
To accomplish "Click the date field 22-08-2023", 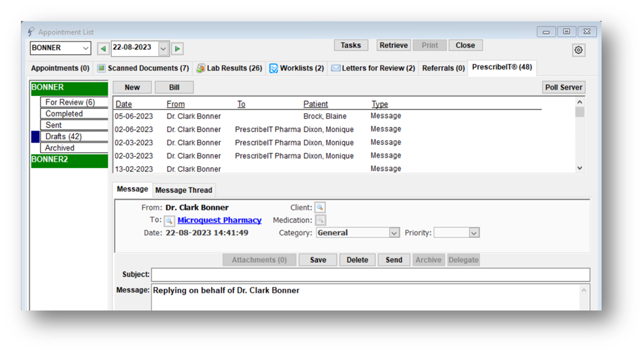I will 135,48.
